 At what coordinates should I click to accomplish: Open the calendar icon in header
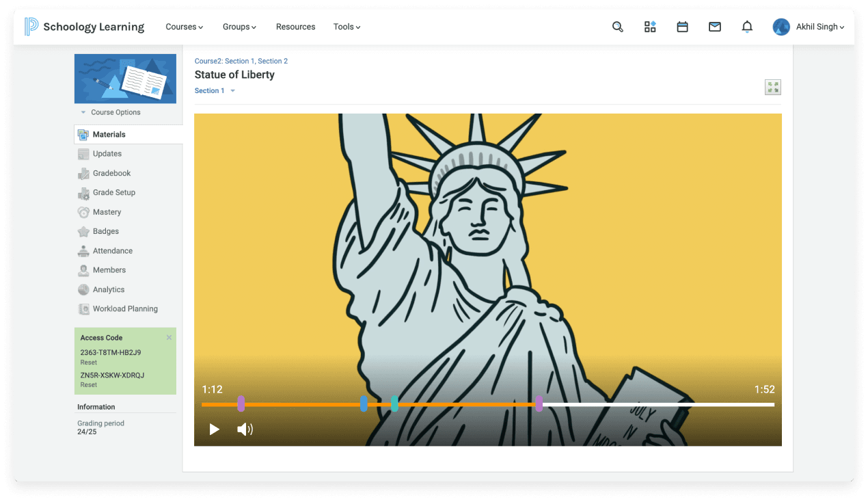pos(682,27)
